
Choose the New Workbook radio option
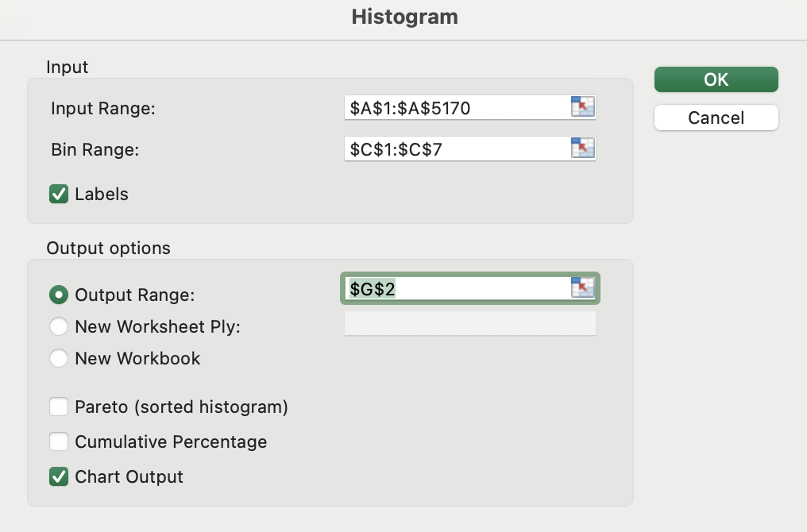[x=59, y=358]
